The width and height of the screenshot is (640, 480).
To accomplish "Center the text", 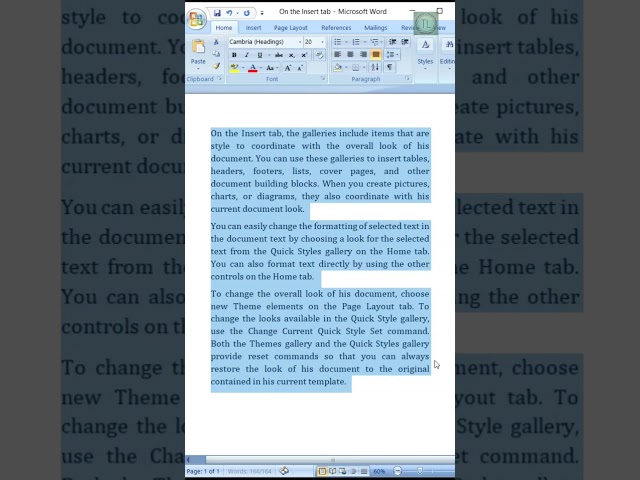I will click(x=350, y=55).
